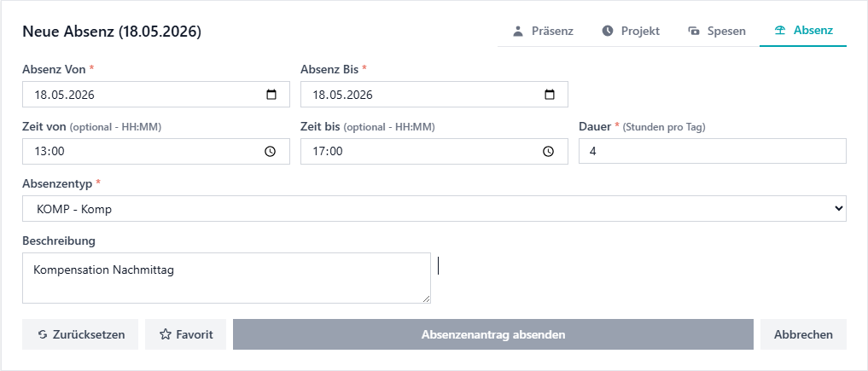Viewport: 868px width, 371px height.
Task: Switch to the Präsenz tab
Action: pos(543,31)
